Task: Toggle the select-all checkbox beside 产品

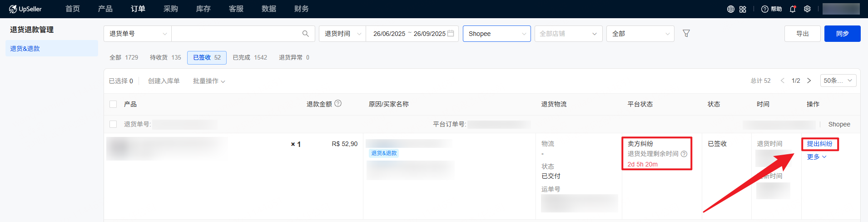Action: click(x=113, y=104)
